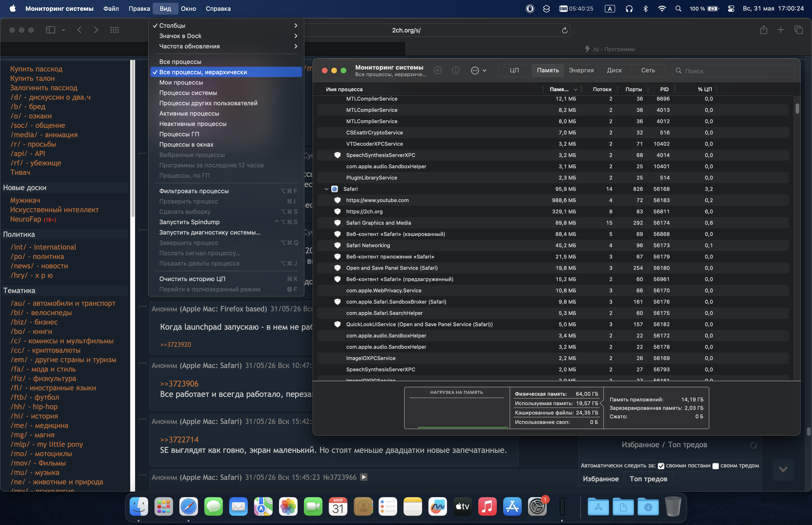The height and width of the screenshot is (525, 812).
Task: Choose Запустить Spindump menu item
Action: [226, 222]
